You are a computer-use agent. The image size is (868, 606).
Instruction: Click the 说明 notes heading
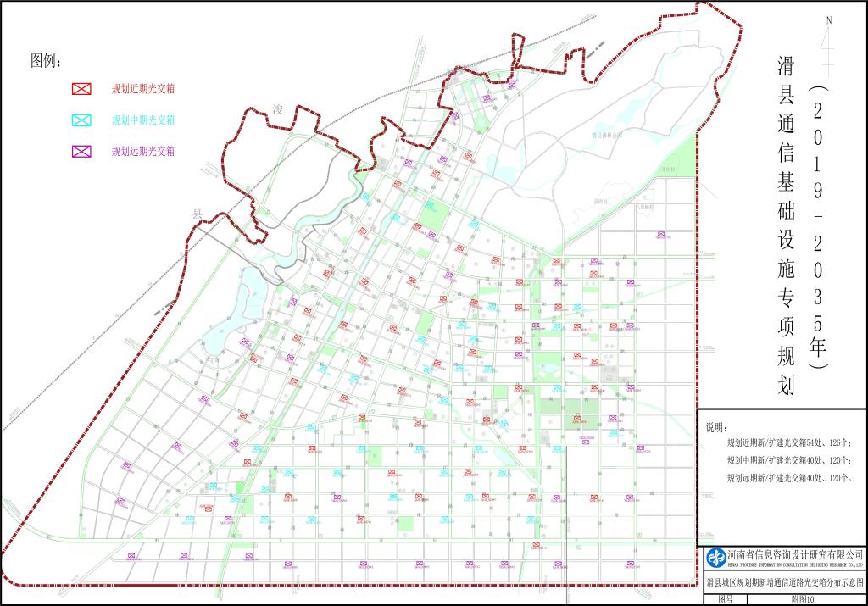point(717,428)
